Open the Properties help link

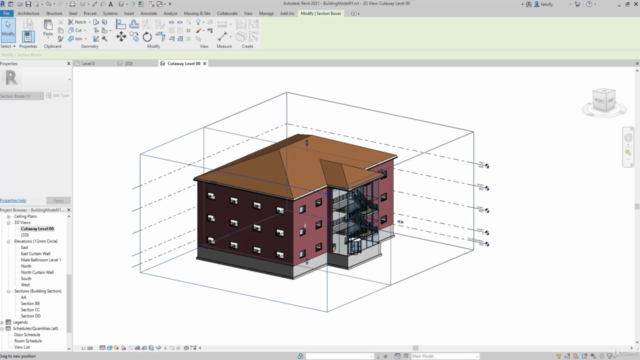click(13, 200)
